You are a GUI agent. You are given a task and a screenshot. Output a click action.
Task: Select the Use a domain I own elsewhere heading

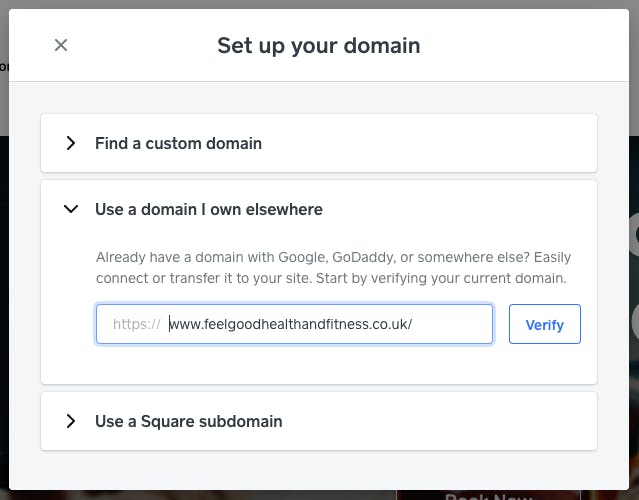click(209, 209)
